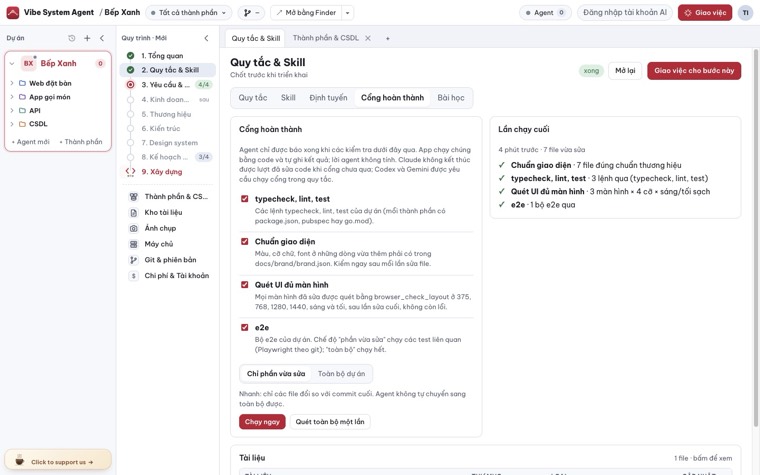Viewport: 760px width, 475px height.
Task: Open the Bài học sub-tab
Action: (x=451, y=97)
